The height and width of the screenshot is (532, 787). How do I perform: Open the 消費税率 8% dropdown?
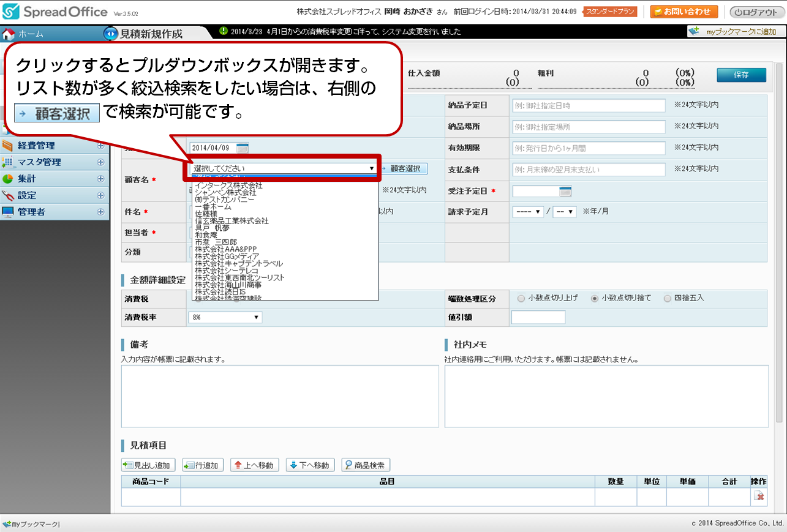pos(226,317)
